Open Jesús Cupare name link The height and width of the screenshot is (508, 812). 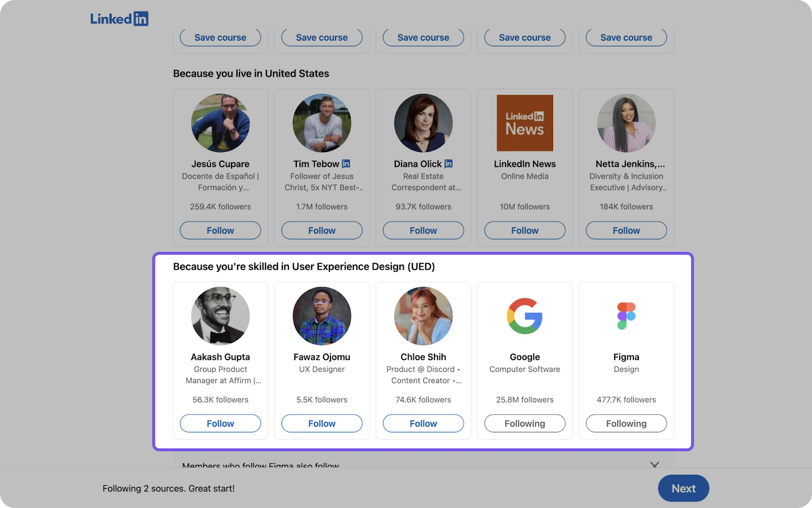(220, 164)
